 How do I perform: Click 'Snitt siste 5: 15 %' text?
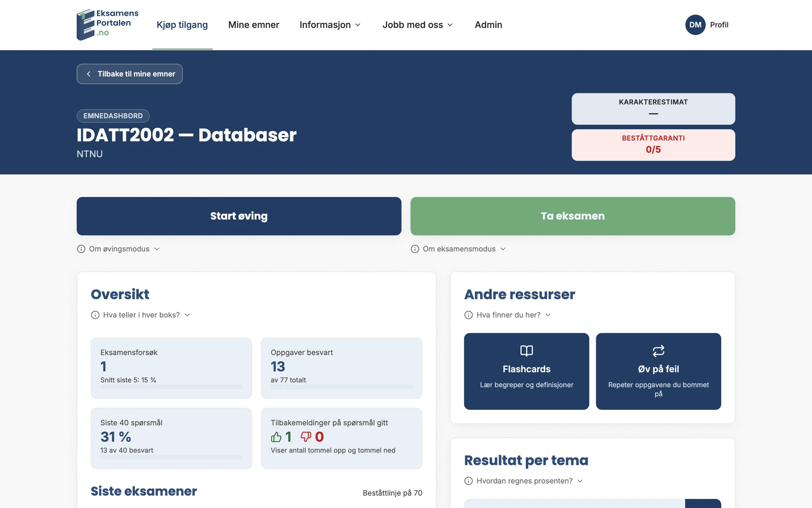[128, 380]
